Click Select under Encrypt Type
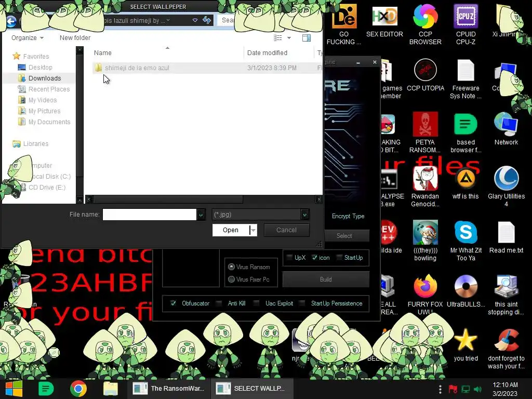The height and width of the screenshot is (399, 532). [344, 235]
